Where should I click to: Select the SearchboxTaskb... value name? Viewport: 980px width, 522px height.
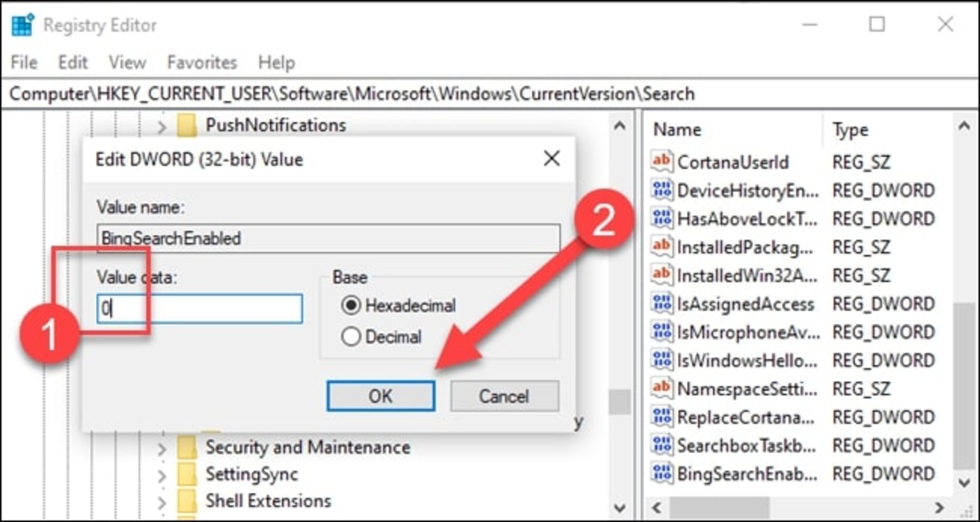[747, 446]
